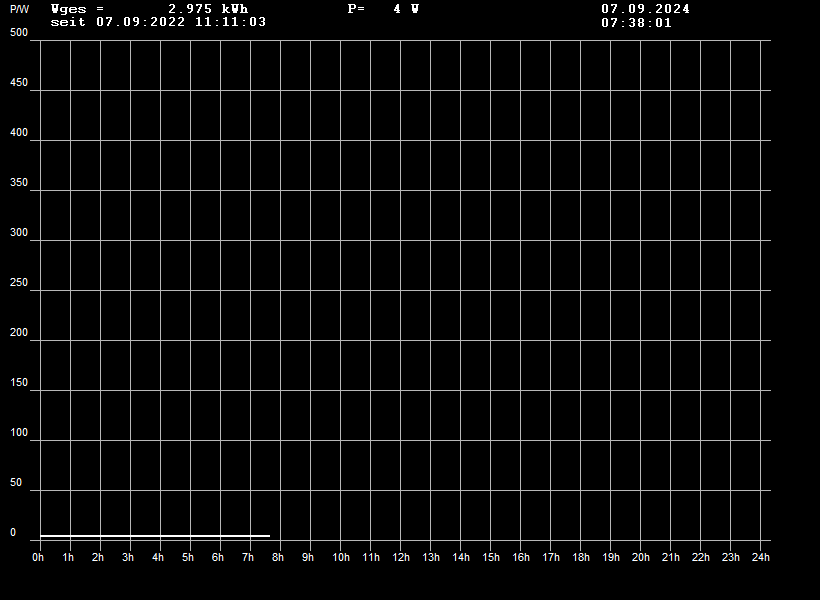820x600 pixels.
Task: Click the 8h hour label
Action: pyautogui.click(x=278, y=557)
